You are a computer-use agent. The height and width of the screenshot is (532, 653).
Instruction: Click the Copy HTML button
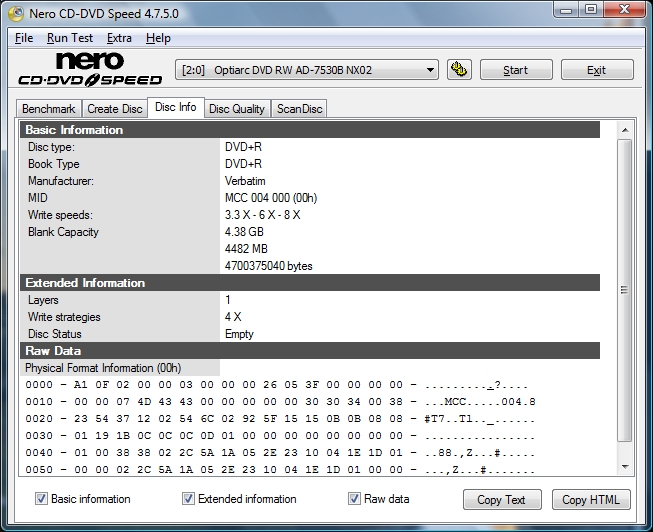click(x=591, y=499)
